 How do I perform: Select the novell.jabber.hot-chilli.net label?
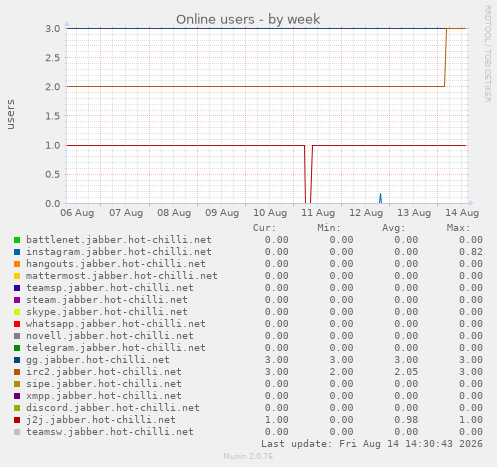click(110, 336)
